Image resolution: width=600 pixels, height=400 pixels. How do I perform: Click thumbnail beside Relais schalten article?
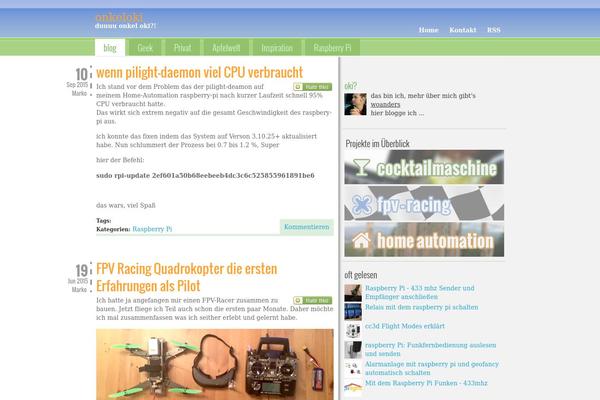pyautogui.click(x=353, y=312)
